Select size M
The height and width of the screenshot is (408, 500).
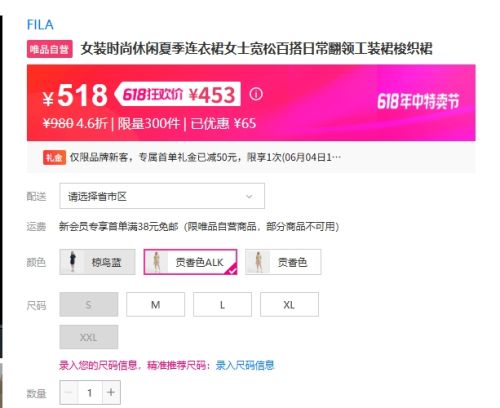pos(155,304)
